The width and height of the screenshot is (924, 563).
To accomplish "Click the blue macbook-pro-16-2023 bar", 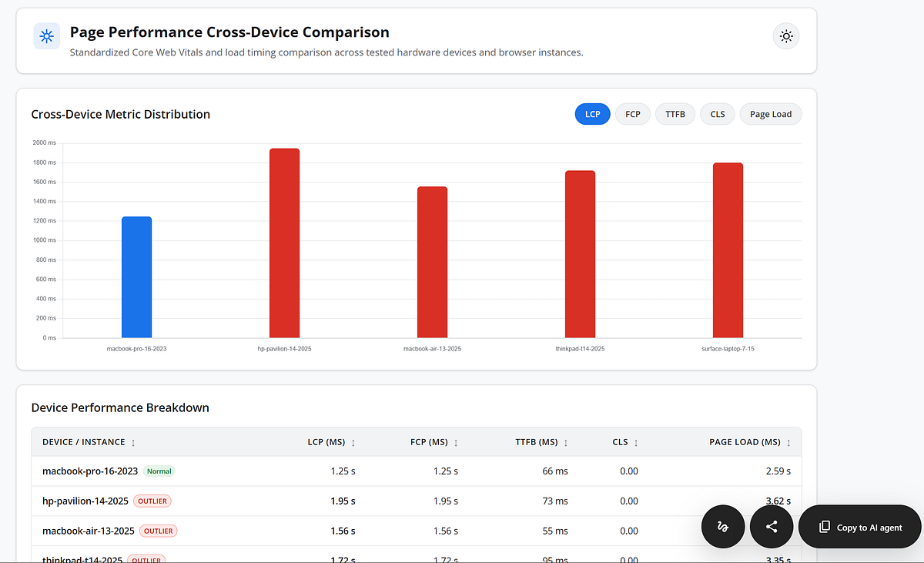I will (137, 277).
